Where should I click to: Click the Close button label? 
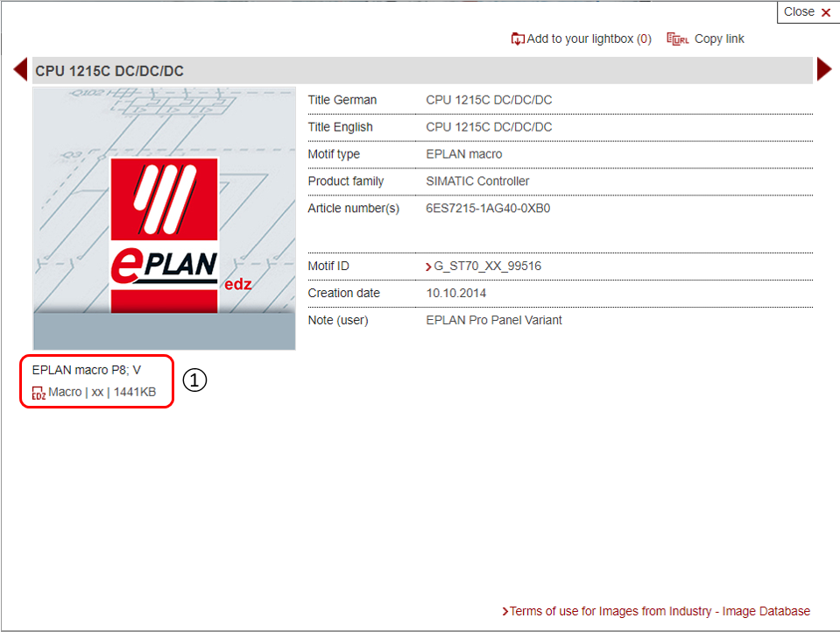coord(799,11)
